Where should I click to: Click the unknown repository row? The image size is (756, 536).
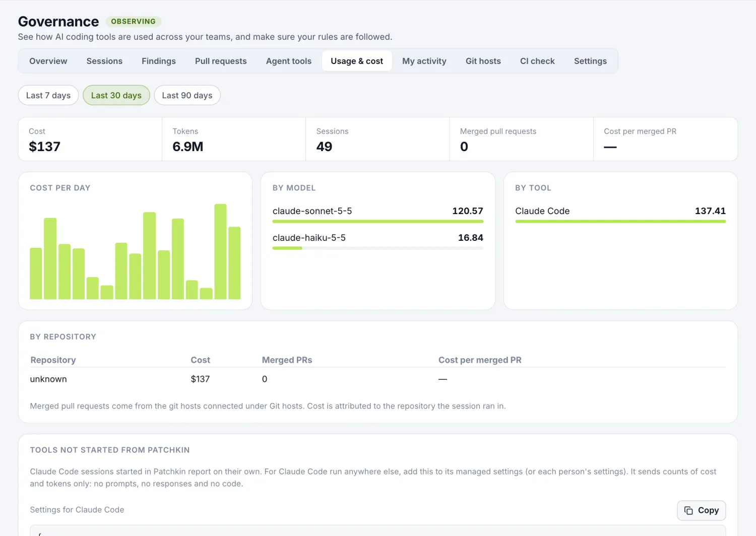[x=378, y=379]
